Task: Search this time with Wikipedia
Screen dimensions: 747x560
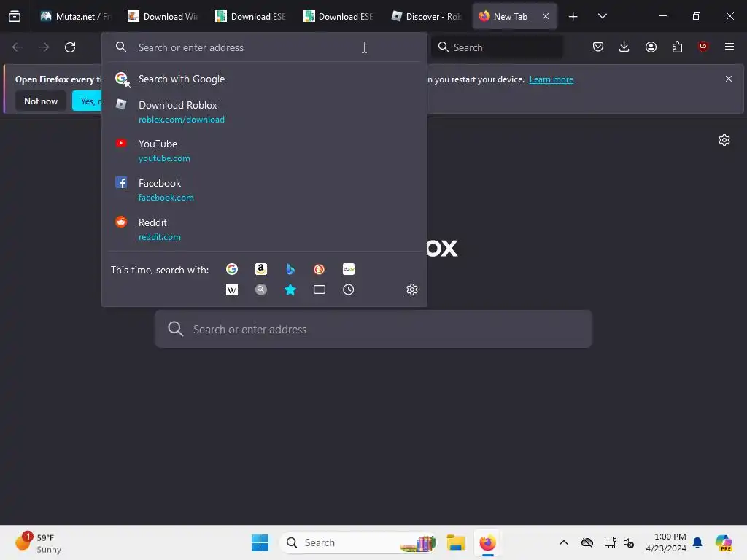Action: 232,289
